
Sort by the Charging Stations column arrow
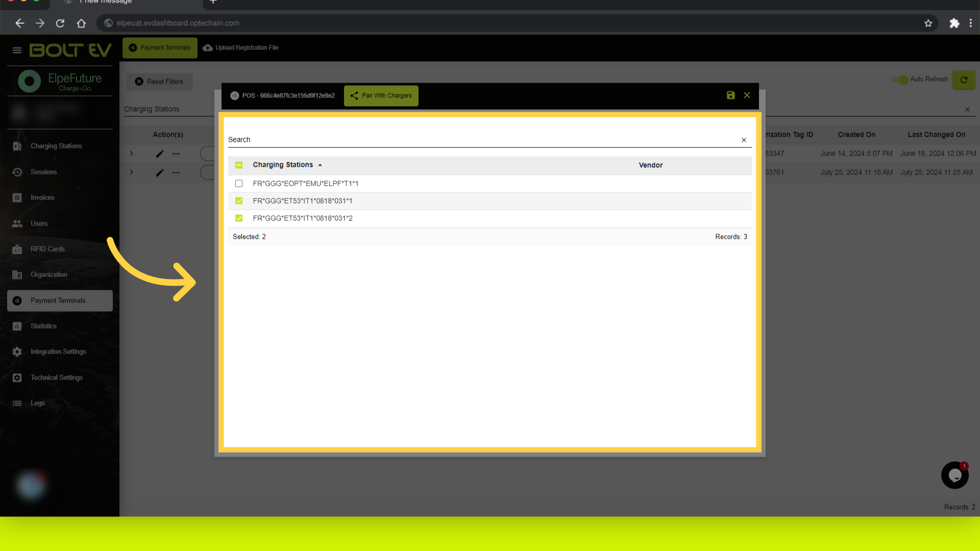(x=320, y=165)
